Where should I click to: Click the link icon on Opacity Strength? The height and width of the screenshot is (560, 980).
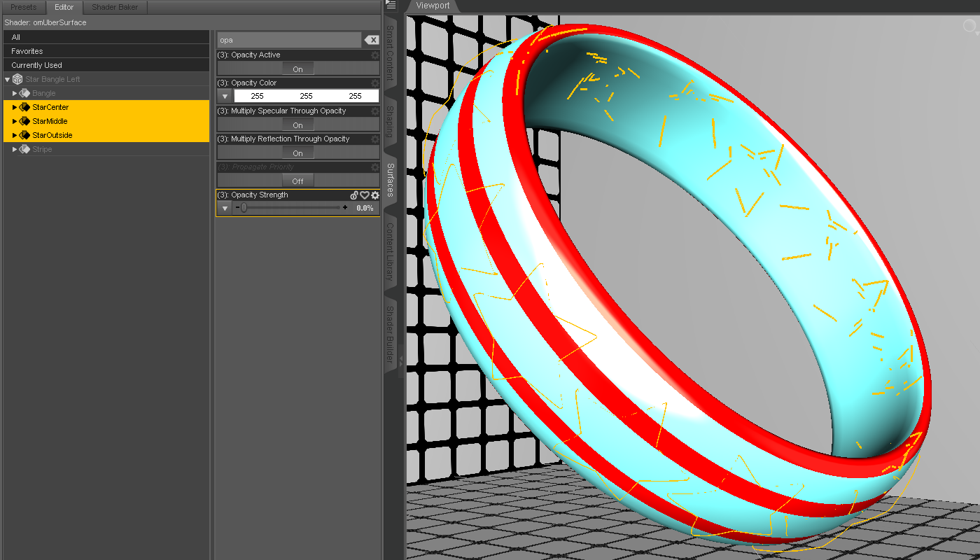[x=354, y=195]
